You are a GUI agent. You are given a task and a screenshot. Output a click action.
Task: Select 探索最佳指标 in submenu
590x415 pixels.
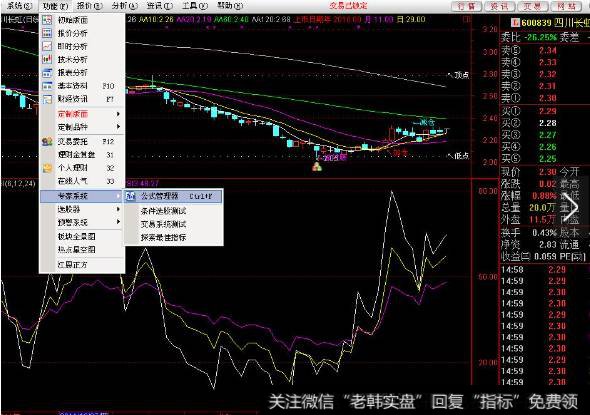point(164,237)
